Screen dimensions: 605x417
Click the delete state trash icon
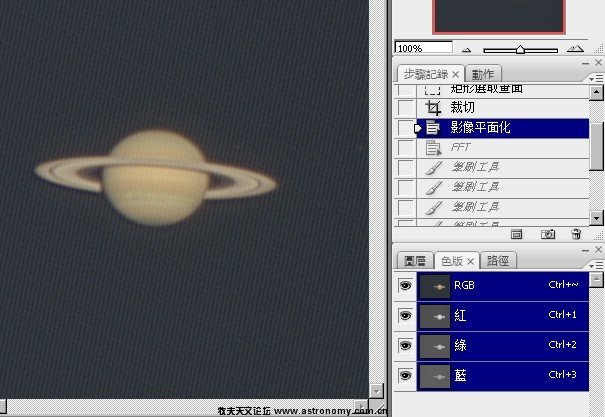pos(576,234)
